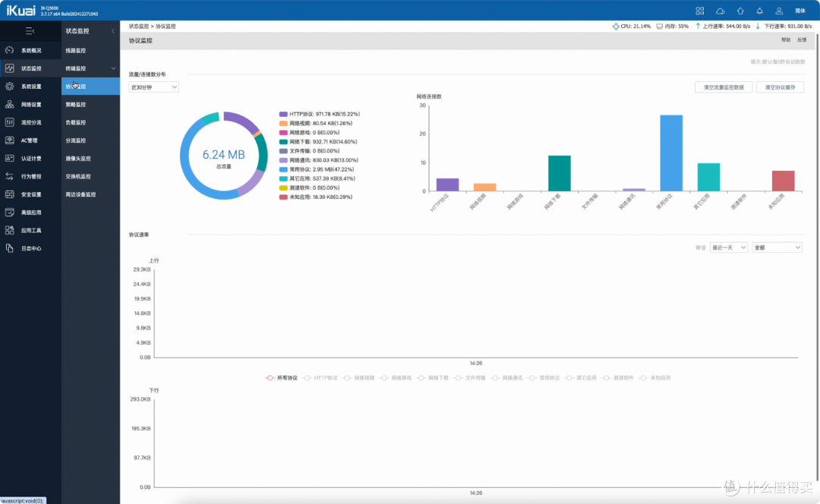Open the 安全设置 firewall icon
This screenshot has height=504, width=820.
9,194
